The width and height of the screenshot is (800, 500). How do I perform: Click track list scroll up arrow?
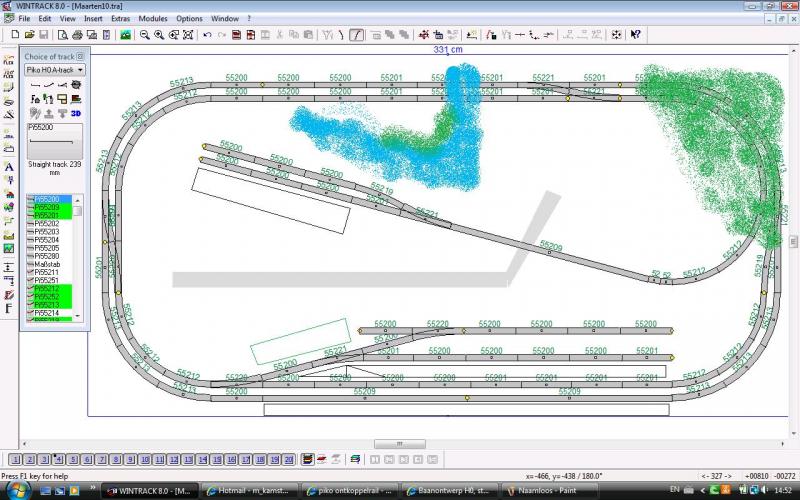78,200
